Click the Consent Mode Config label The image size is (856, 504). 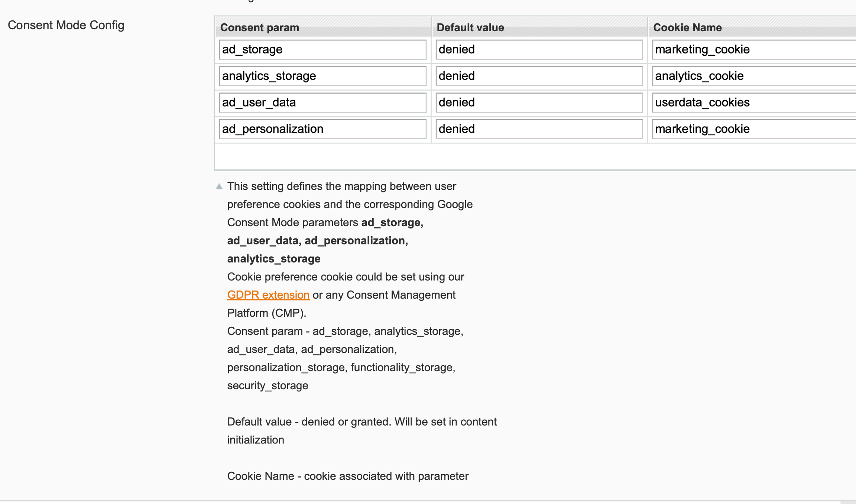[x=66, y=25]
